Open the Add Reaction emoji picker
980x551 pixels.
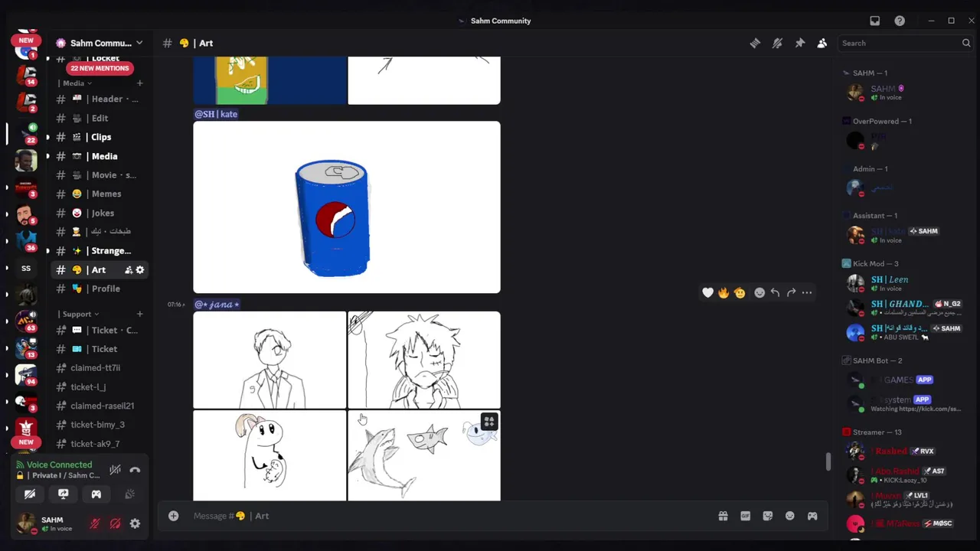[x=759, y=292]
